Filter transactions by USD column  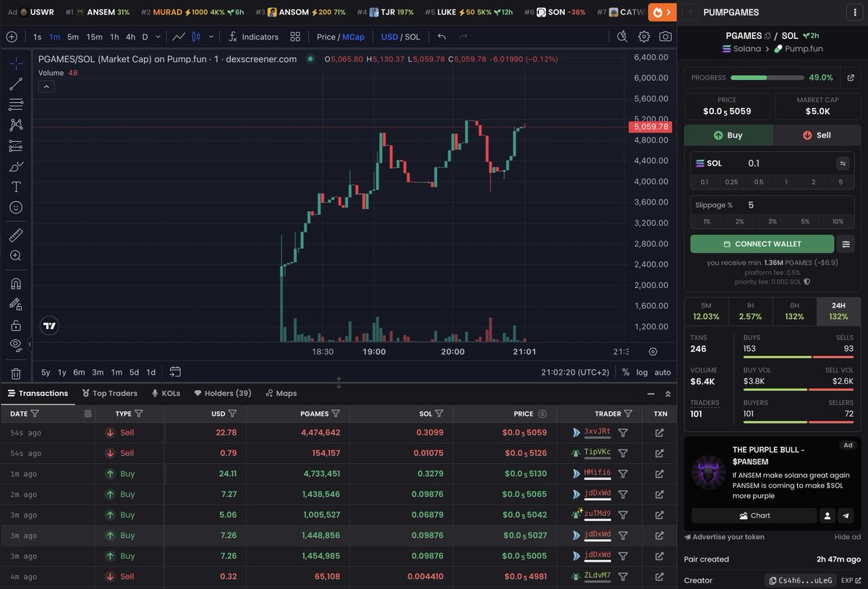[x=232, y=414]
